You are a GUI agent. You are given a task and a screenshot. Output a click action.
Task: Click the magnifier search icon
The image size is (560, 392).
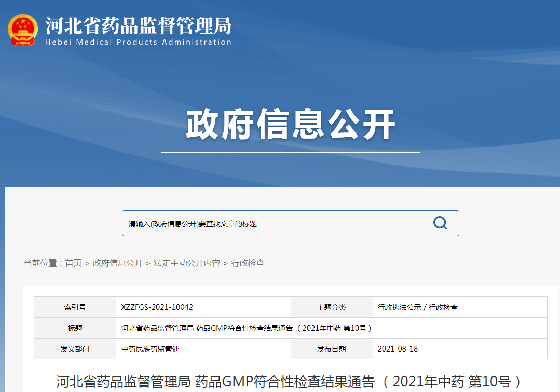point(440,223)
